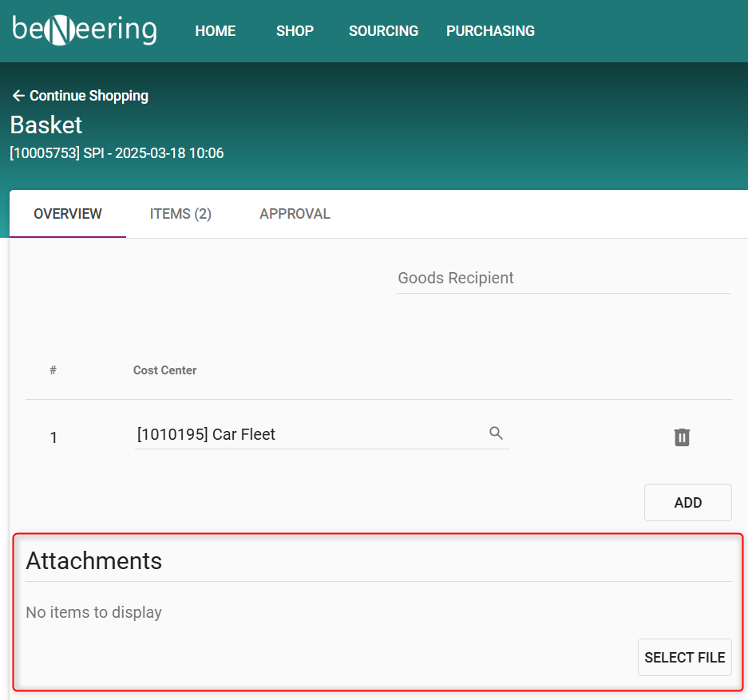Open the HOME menu
Screen dimensions: 748x700
(216, 31)
